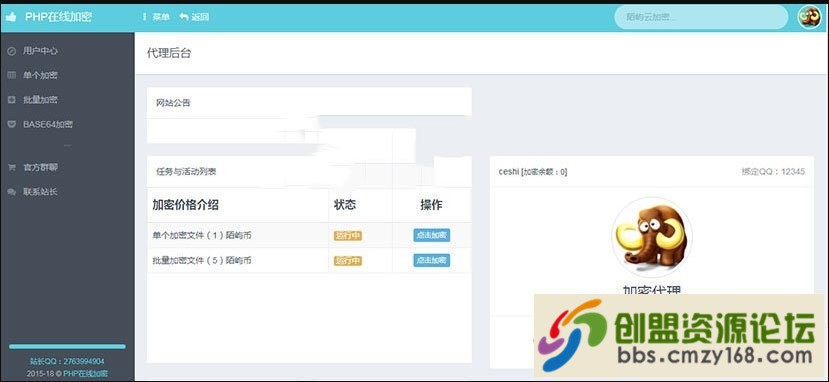Click the 返回 back link

194,17
